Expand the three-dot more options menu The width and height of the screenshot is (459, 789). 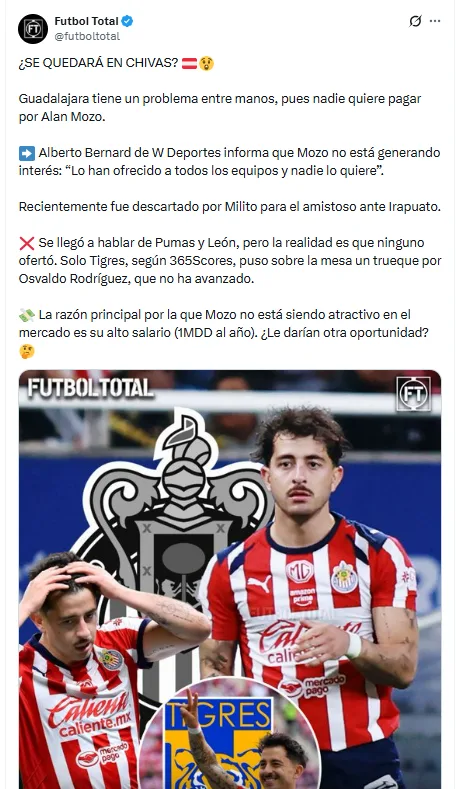pyautogui.click(x=435, y=21)
